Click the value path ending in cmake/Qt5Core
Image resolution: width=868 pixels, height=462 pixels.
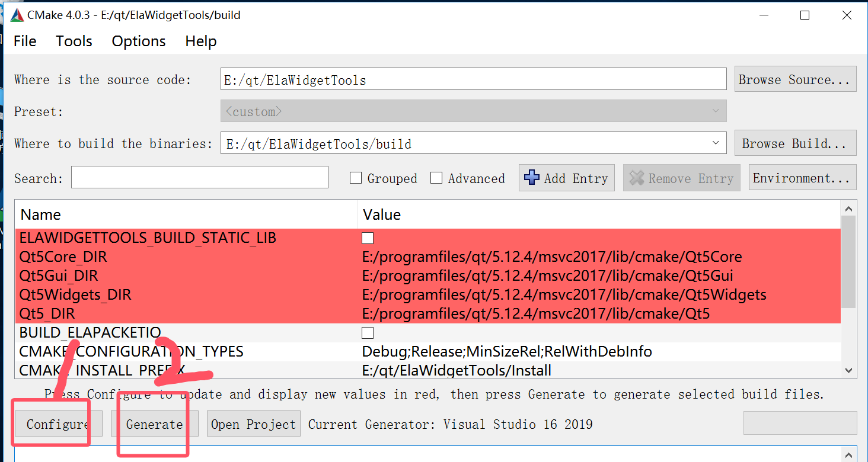click(553, 256)
